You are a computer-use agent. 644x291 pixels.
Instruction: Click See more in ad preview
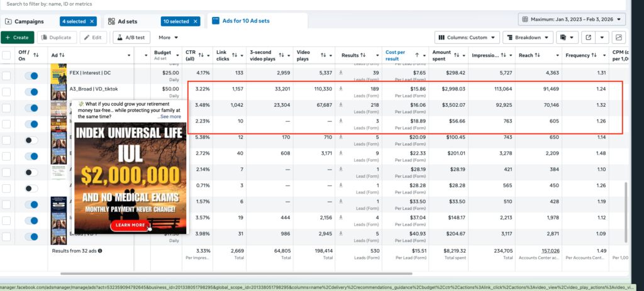tap(170, 116)
